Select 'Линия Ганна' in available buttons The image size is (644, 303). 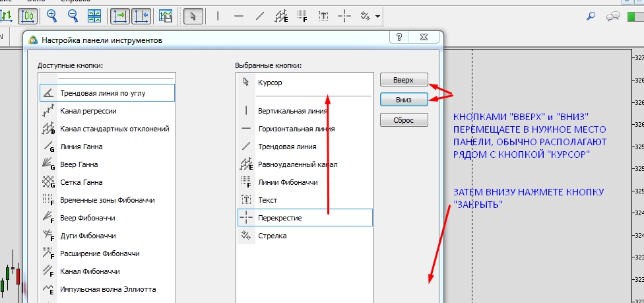point(107,147)
